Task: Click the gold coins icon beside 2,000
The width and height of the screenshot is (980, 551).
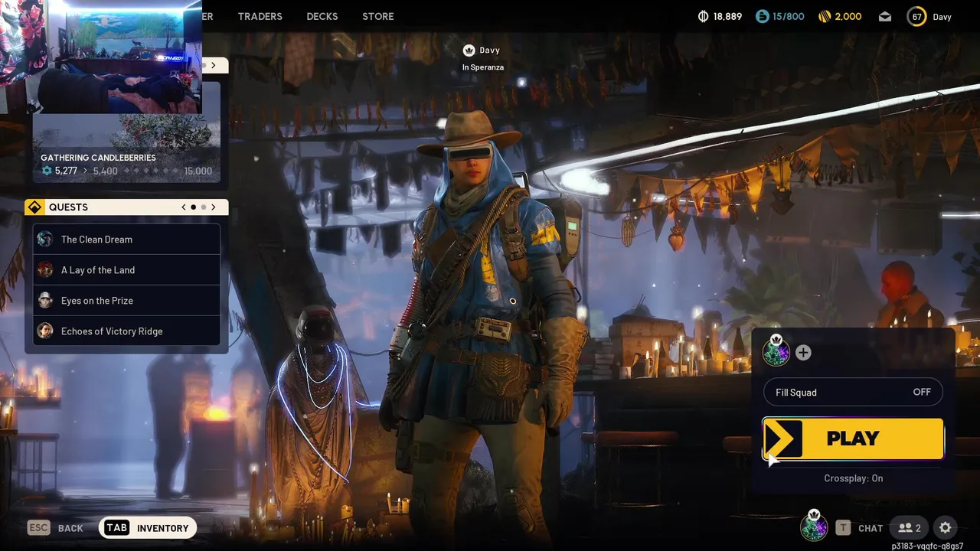Action: (824, 16)
